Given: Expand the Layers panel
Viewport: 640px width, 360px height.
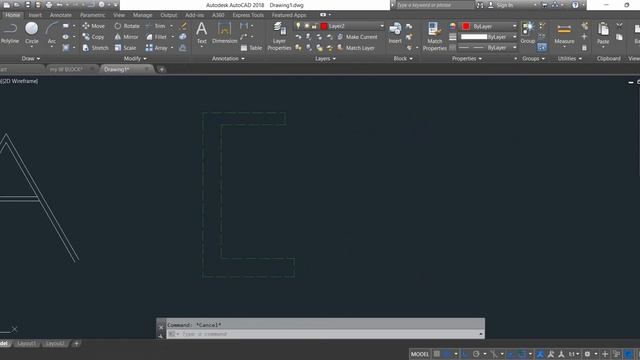Looking at the screenshot, I should click(325, 58).
